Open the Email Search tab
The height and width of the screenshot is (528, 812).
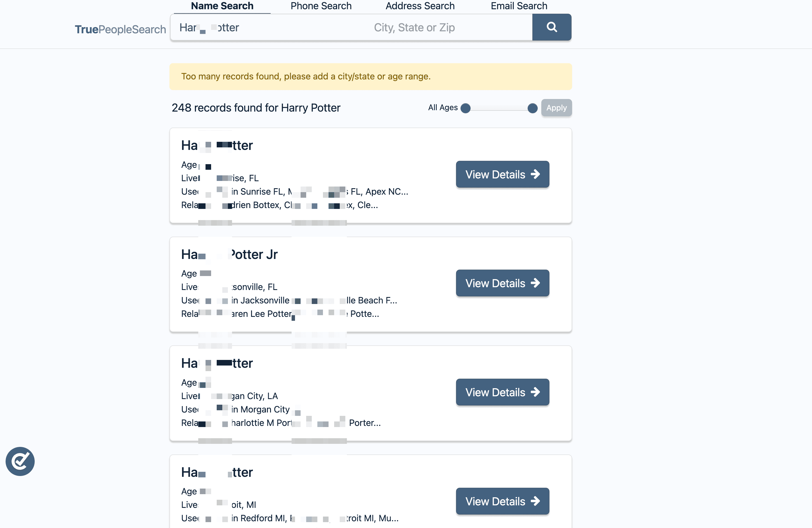(519, 6)
